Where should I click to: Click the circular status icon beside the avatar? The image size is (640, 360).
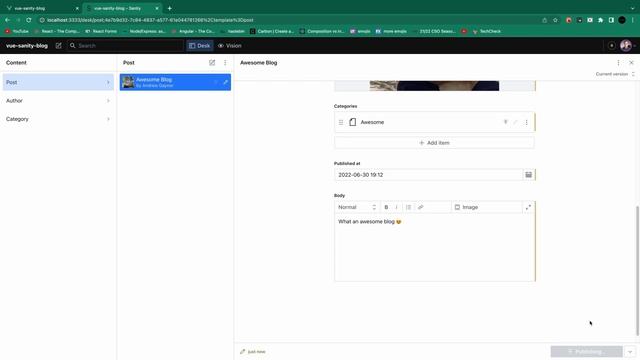(611, 46)
